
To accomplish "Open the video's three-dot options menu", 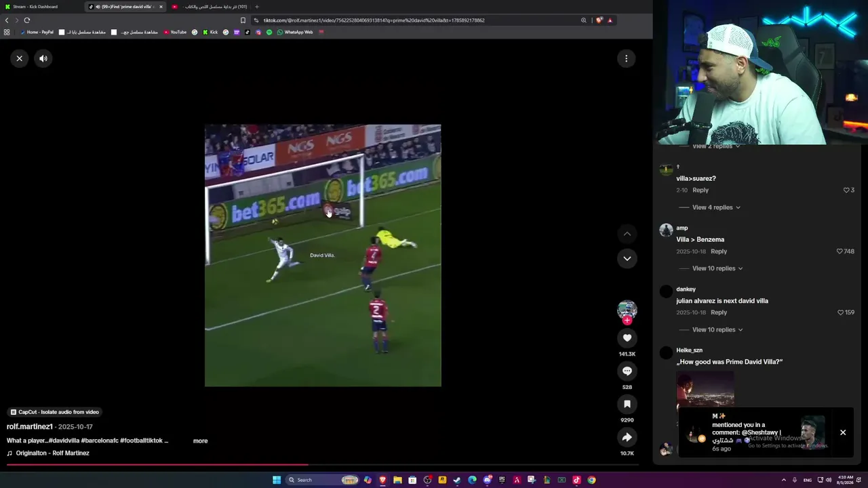I will pyautogui.click(x=626, y=58).
